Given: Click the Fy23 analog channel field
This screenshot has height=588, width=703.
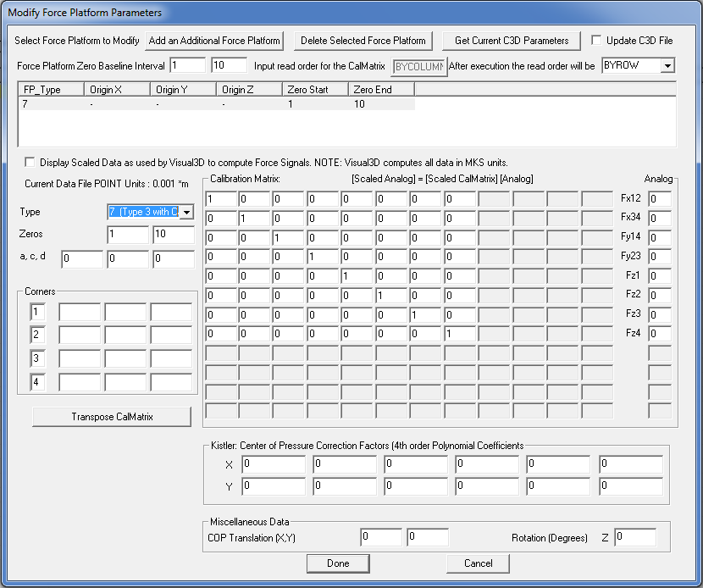Looking at the screenshot, I should [x=660, y=257].
